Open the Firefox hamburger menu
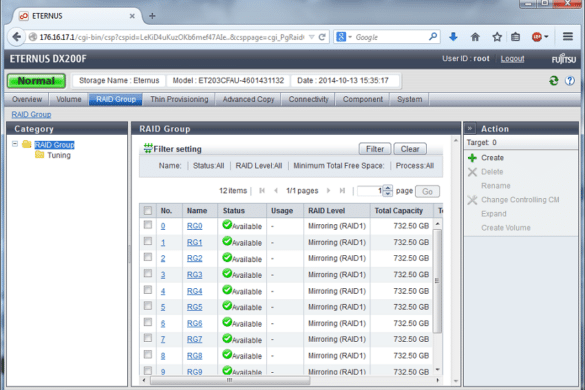This screenshot has height=390, width=585. (x=568, y=37)
